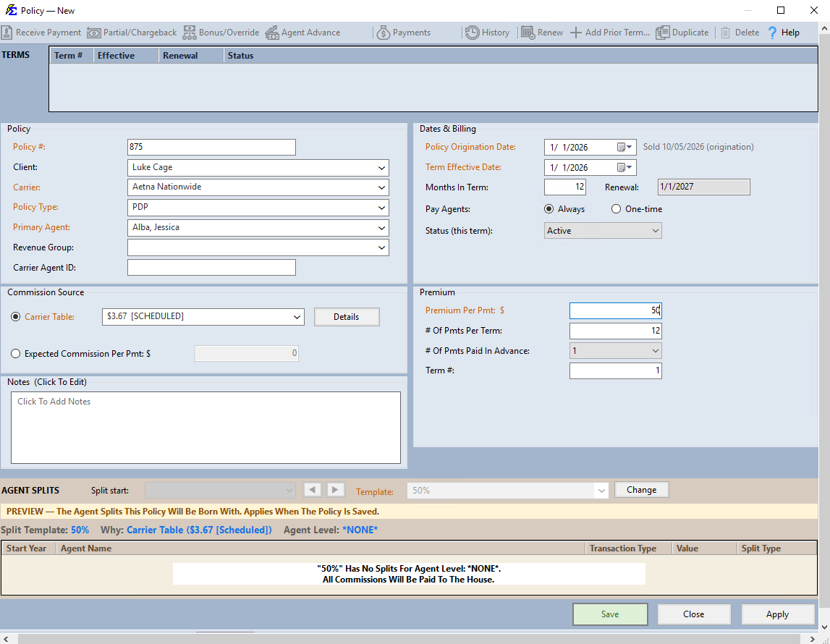The height and width of the screenshot is (644, 830).
Task: Choose Carrier Table commission source
Action: tap(16, 316)
